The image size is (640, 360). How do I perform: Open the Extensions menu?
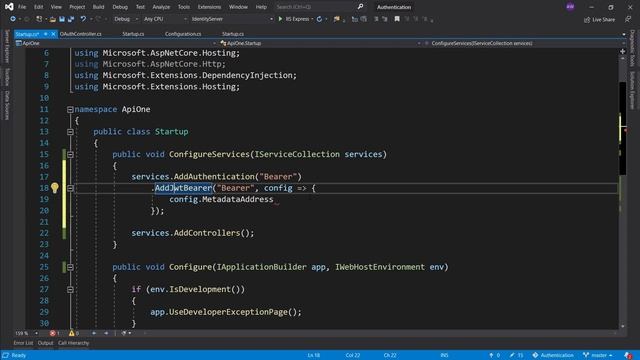[209, 7]
